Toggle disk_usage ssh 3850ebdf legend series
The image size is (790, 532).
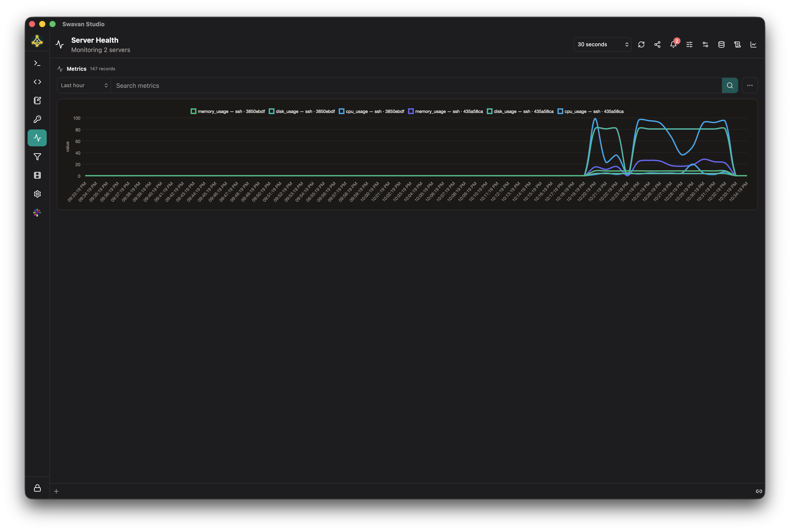click(302, 111)
